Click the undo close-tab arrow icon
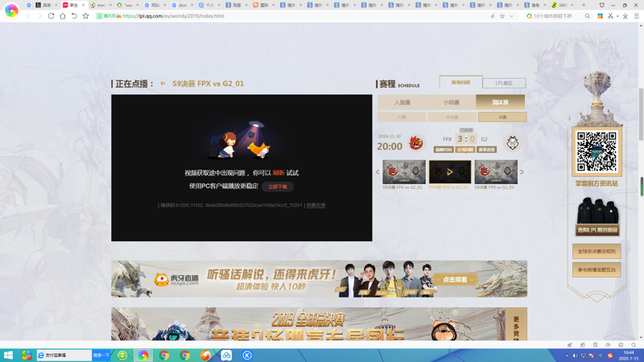The width and height of the screenshot is (644, 362). pyautogui.click(x=74, y=16)
